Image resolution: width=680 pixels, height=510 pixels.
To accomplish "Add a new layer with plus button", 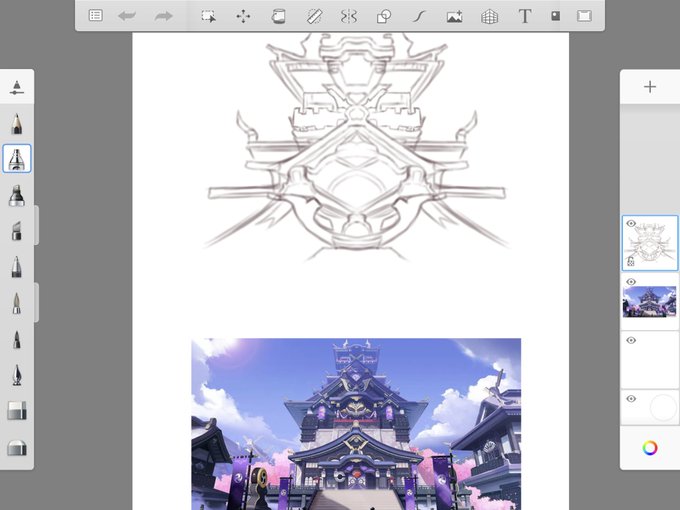I will tap(650, 87).
